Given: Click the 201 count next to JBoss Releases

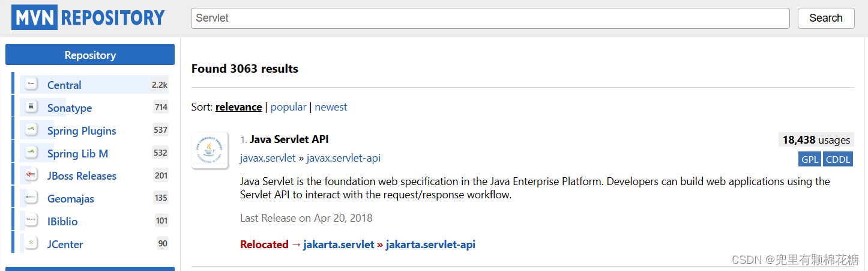Looking at the screenshot, I should (161, 175).
